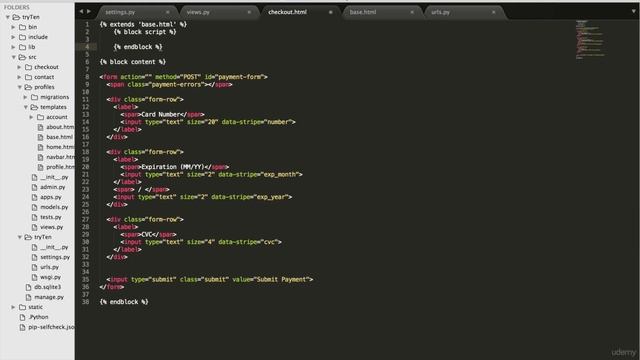Expand the bin folder
This screenshot has width=640, height=360.
(x=13, y=27)
